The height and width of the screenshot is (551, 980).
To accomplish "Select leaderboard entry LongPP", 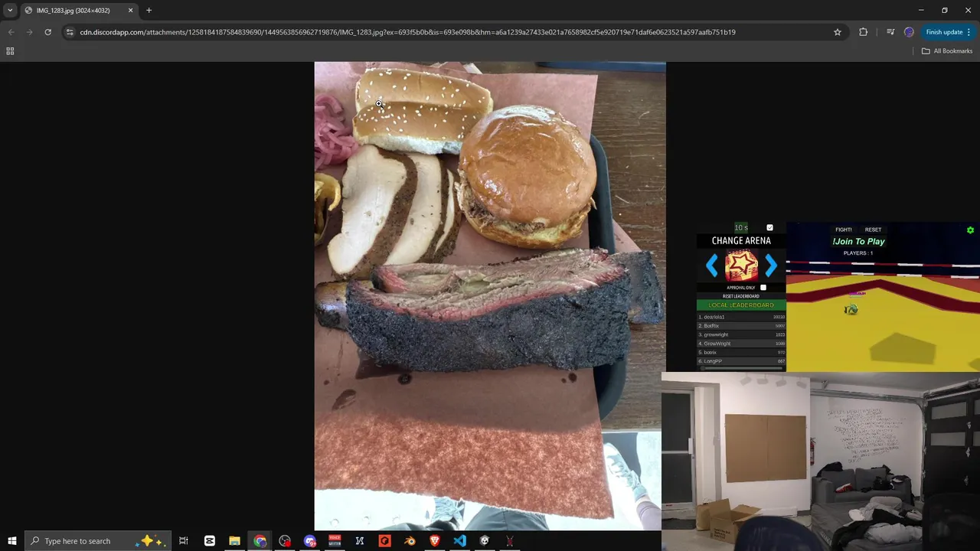I will click(741, 361).
